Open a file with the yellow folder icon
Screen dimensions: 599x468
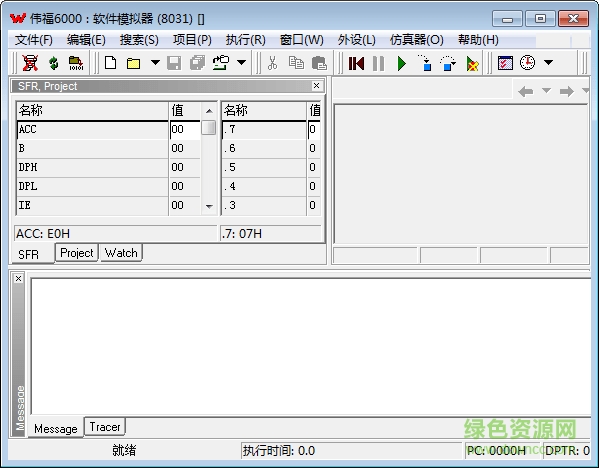point(133,63)
